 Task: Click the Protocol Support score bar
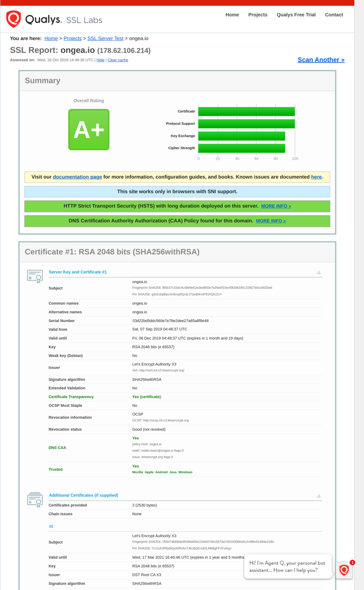pos(247,124)
